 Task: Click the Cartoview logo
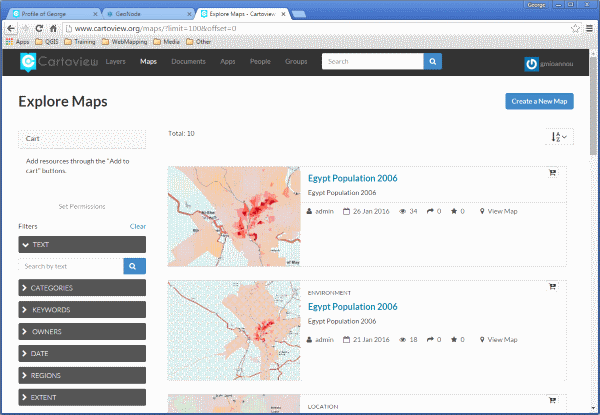(x=59, y=62)
